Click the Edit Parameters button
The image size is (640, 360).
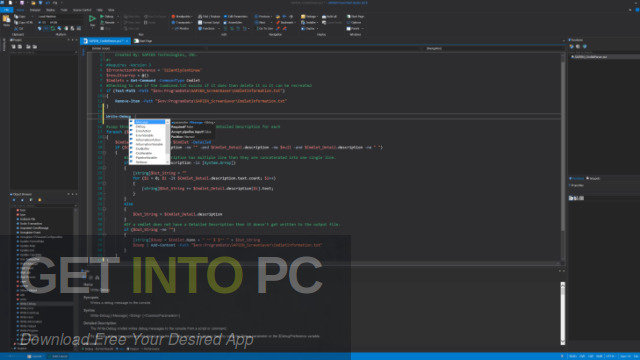236,17
